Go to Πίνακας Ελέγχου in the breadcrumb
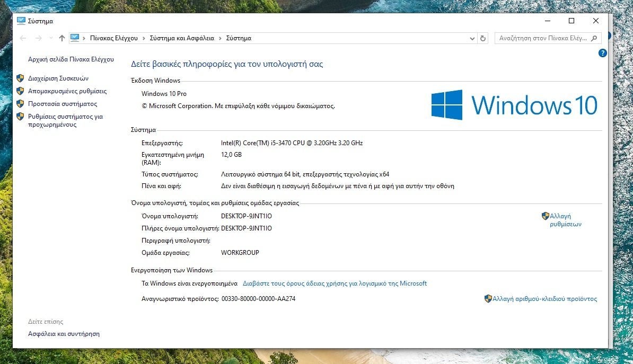The image size is (633, 364). coord(114,38)
